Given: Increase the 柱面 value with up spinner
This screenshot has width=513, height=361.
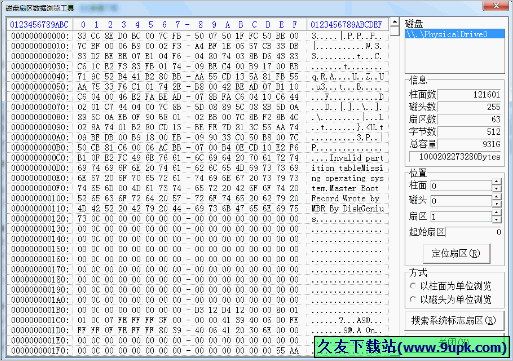Looking at the screenshot, I should pyautogui.click(x=497, y=182).
